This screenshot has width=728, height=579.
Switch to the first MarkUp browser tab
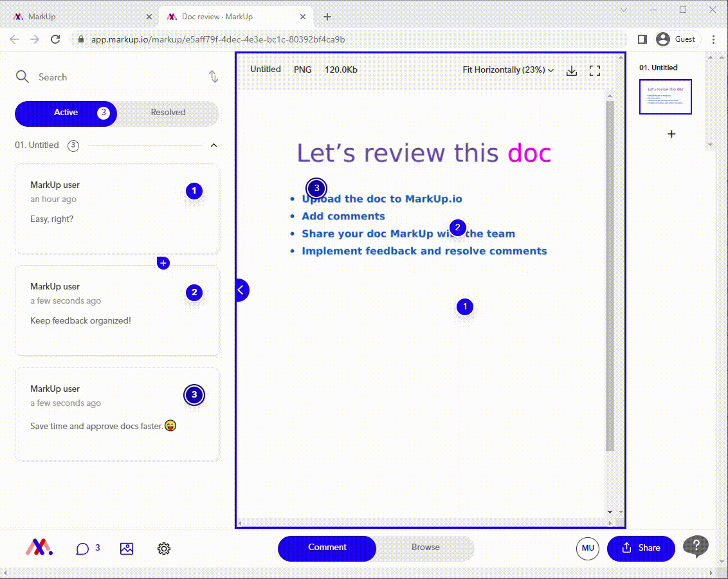[x=77, y=16]
